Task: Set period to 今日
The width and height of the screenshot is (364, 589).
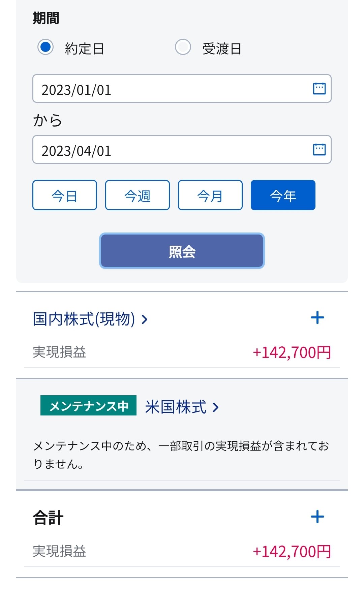Action: (65, 195)
